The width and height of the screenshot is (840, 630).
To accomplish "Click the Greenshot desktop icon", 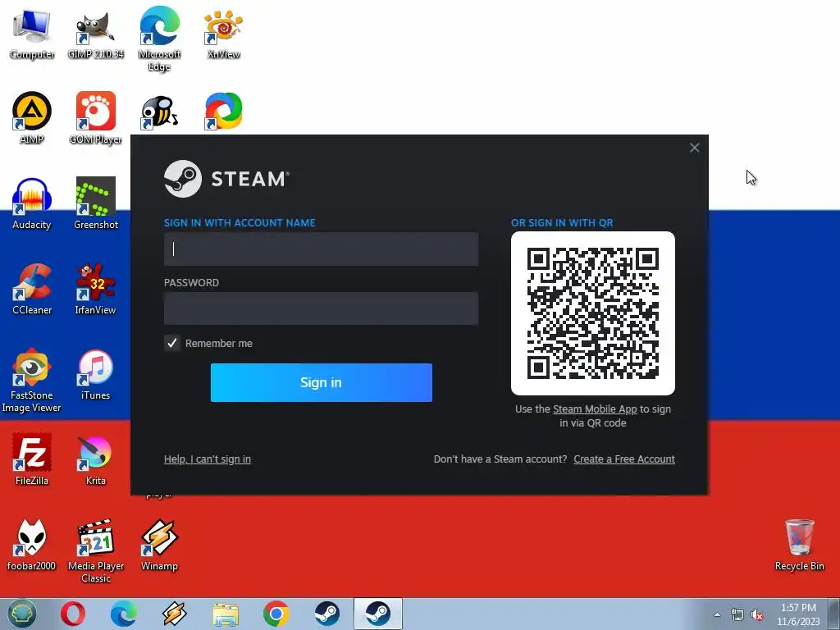I will coord(95,203).
